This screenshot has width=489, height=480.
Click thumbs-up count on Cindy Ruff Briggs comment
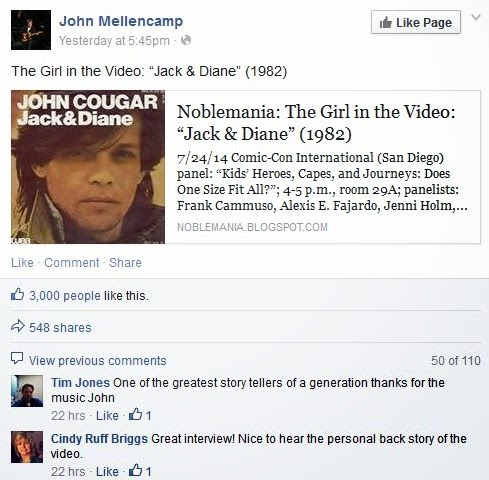click(x=140, y=471)
